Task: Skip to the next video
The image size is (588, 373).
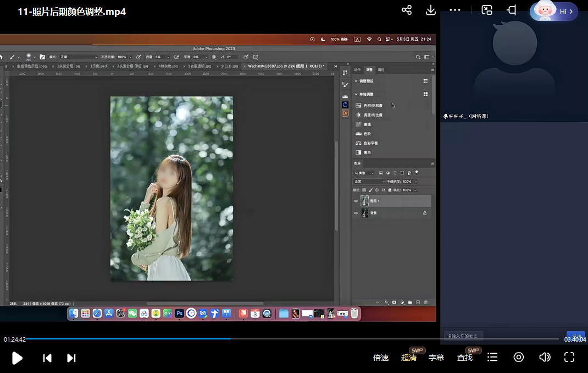Action: (71, 358)
